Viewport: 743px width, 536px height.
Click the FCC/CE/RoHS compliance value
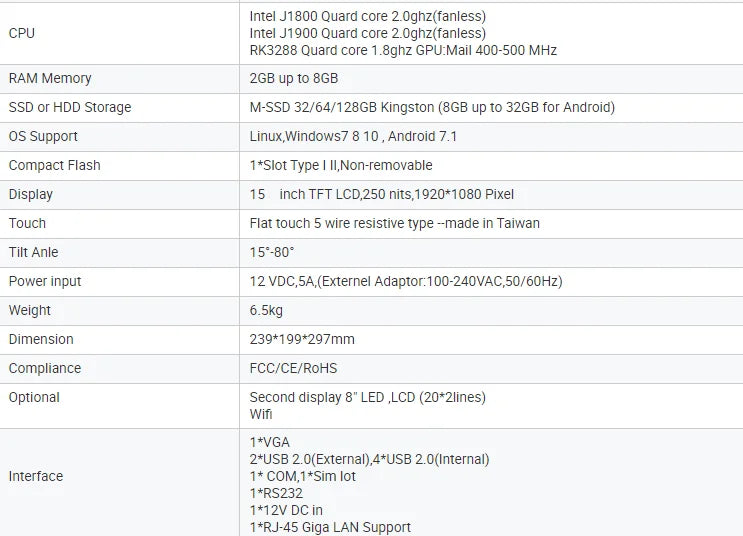[293, 368]
